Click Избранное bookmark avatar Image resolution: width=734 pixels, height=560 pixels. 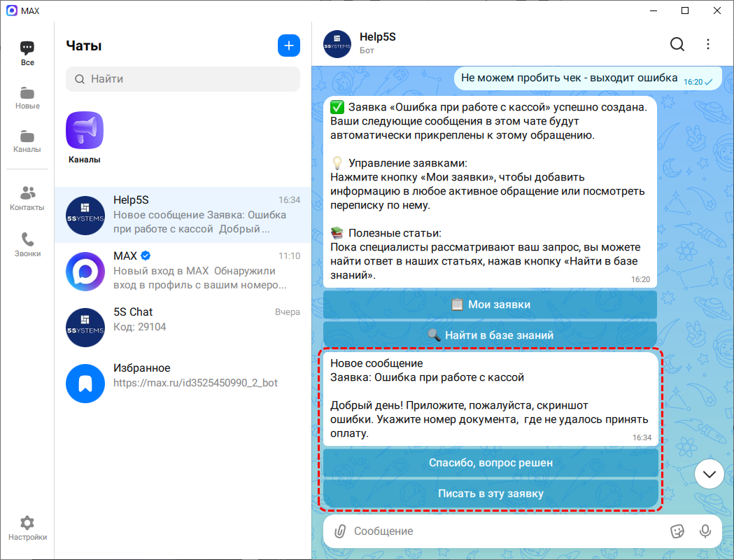[85, 384]
